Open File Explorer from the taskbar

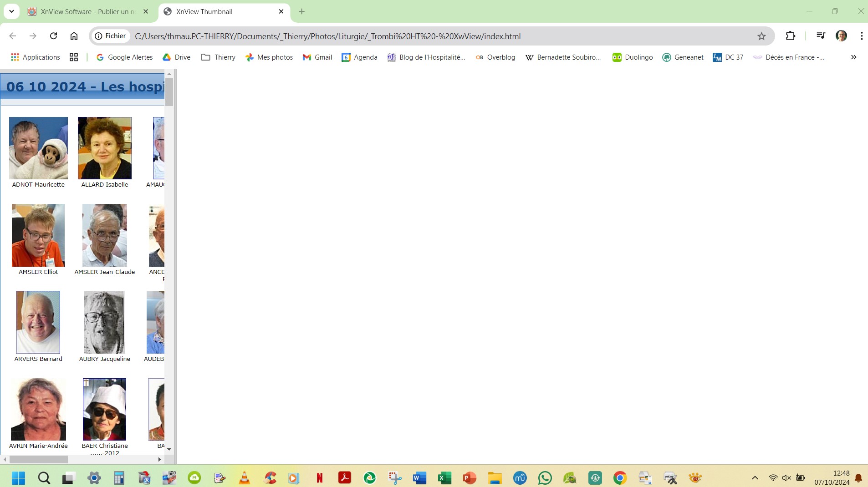(495, 478)
